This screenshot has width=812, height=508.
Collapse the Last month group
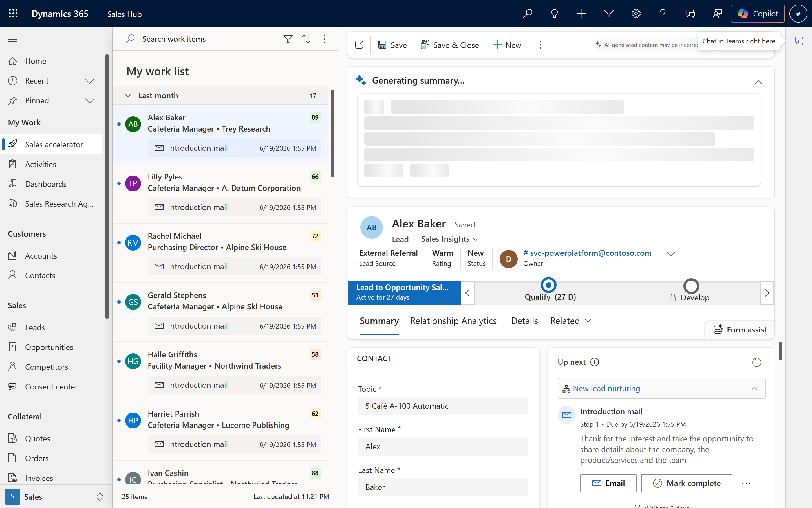click(x=128, y=96)
